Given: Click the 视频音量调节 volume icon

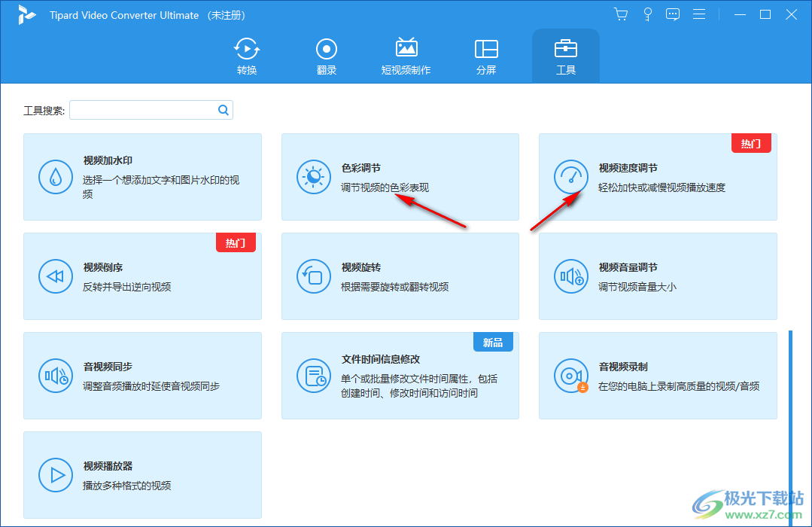Looking at the screenshot, I should [x=571, y=276].
